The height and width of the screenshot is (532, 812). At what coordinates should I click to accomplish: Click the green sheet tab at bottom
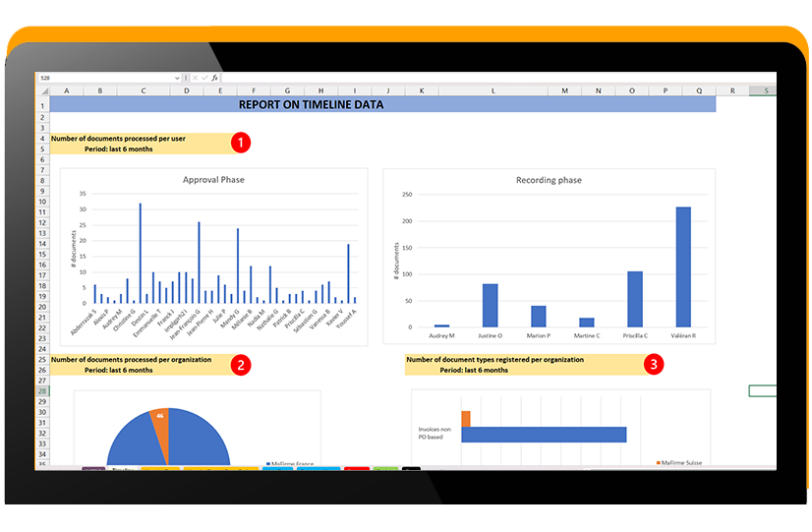tap(385, 469)
